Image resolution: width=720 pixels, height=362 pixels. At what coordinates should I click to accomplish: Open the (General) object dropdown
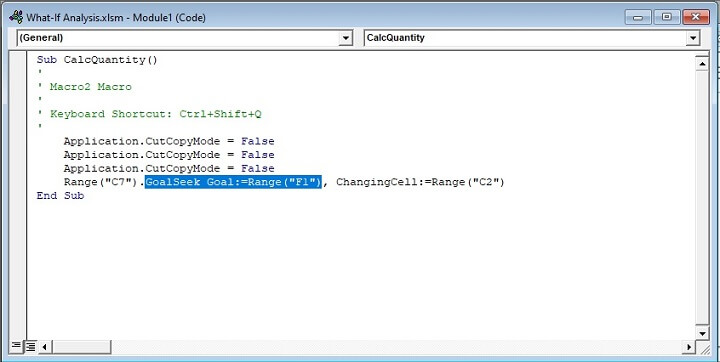click(x=345, y=38)
